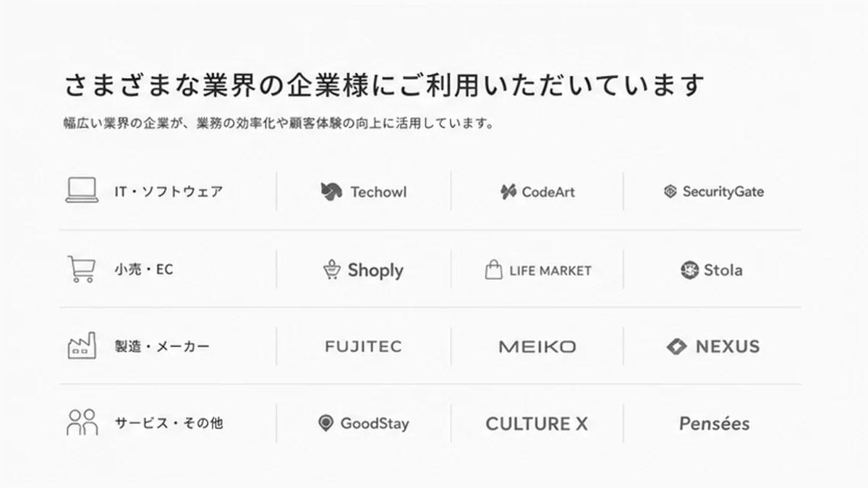Screen dimensions: 868x488
Task: Click the 小売・EC category label
Action: (x=144, y=270)
